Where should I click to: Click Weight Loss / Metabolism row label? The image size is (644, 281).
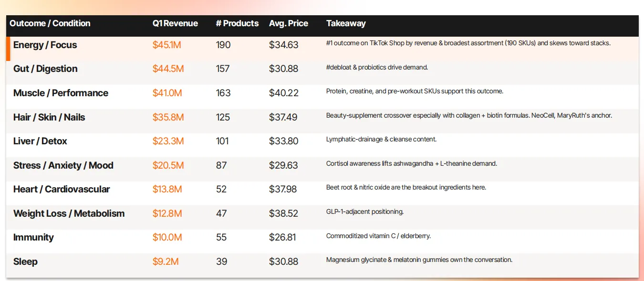[x=69, y=213]
